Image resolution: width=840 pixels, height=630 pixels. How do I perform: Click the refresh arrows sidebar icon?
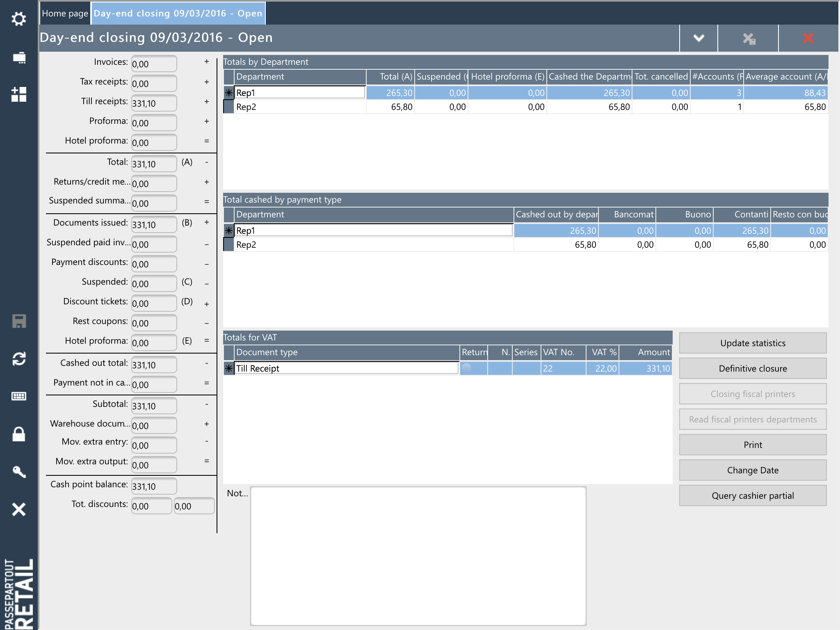(x=19, y=359)
